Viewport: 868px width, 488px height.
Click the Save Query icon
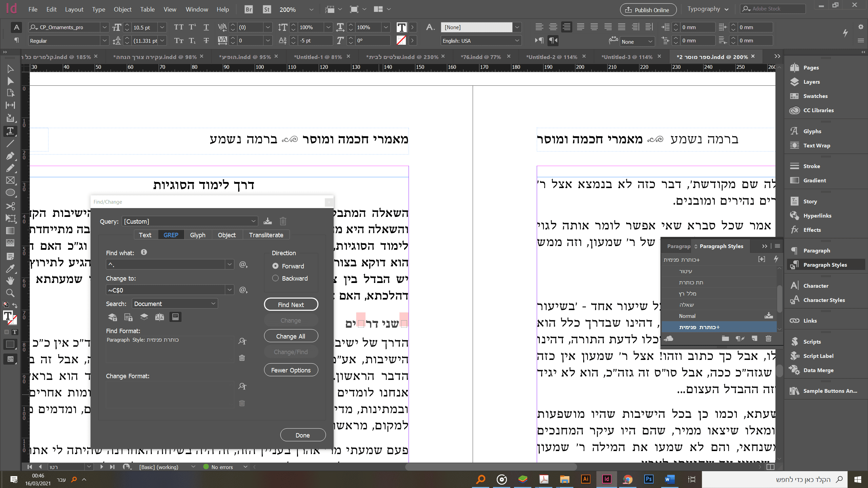268,221
